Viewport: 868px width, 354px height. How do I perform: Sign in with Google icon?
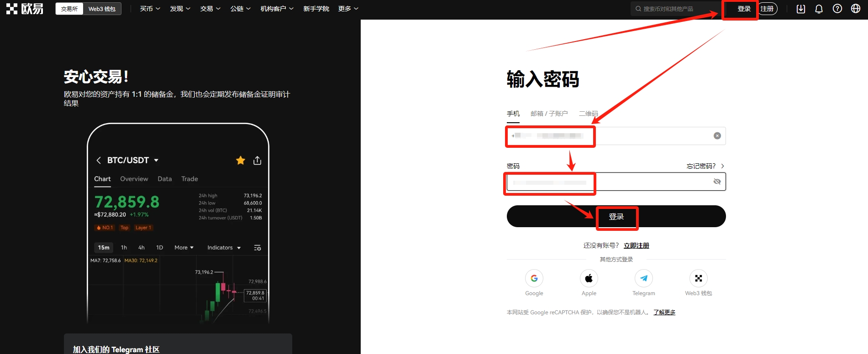point(534,278)
